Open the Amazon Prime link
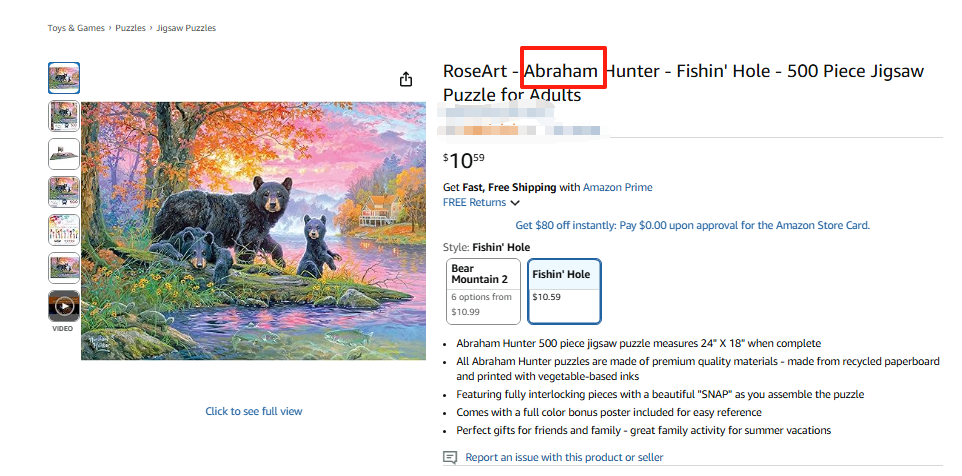The height and width of the screenshot is (476, 962). 618,187
